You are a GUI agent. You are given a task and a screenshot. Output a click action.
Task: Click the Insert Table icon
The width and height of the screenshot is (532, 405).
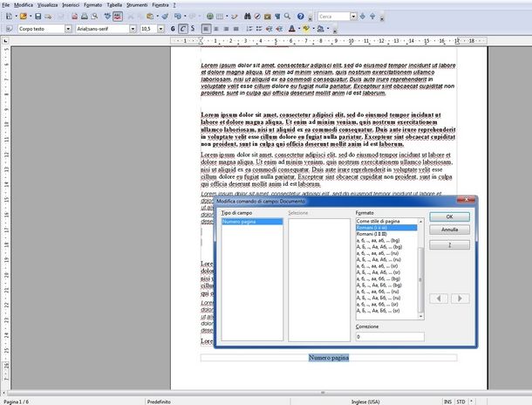click(x=220, y=16)
